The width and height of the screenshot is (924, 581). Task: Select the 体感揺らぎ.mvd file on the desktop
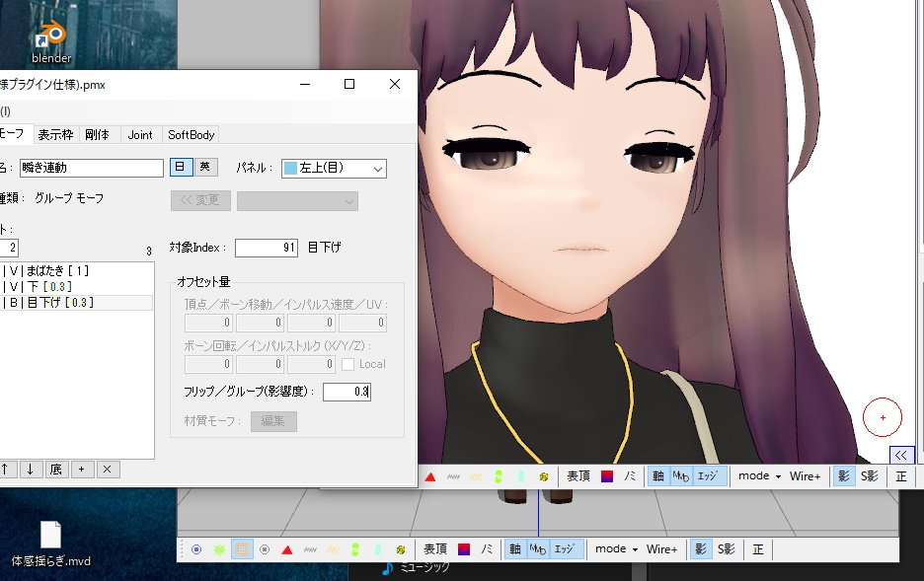pos(51,544)
